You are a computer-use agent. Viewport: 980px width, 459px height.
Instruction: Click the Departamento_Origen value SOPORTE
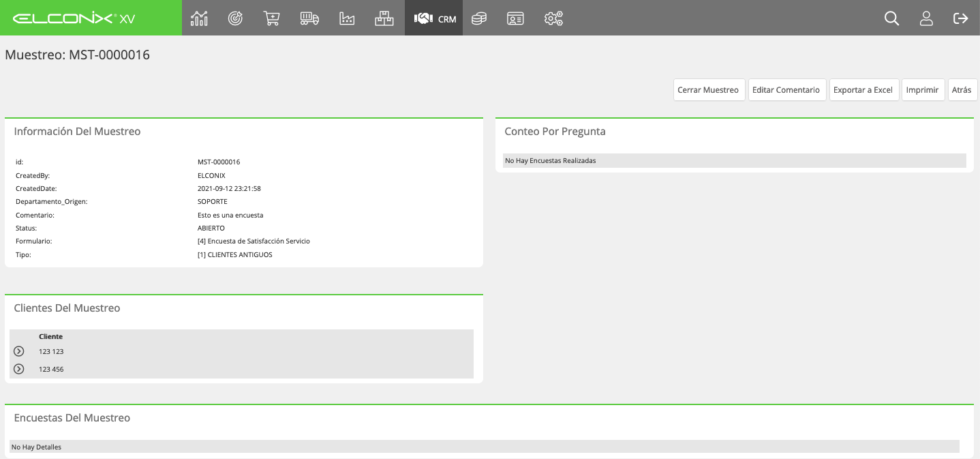pyautogui.click(x=213, y=202)
